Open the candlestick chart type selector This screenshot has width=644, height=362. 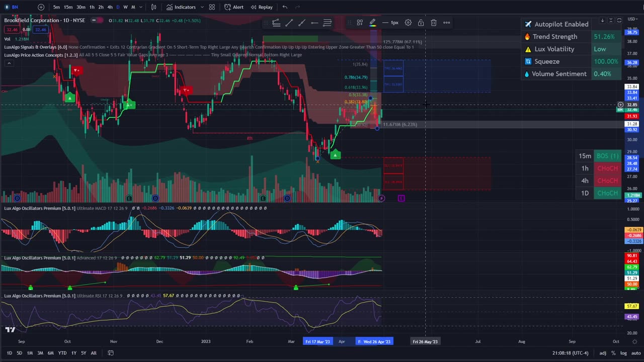coord(153,7)
